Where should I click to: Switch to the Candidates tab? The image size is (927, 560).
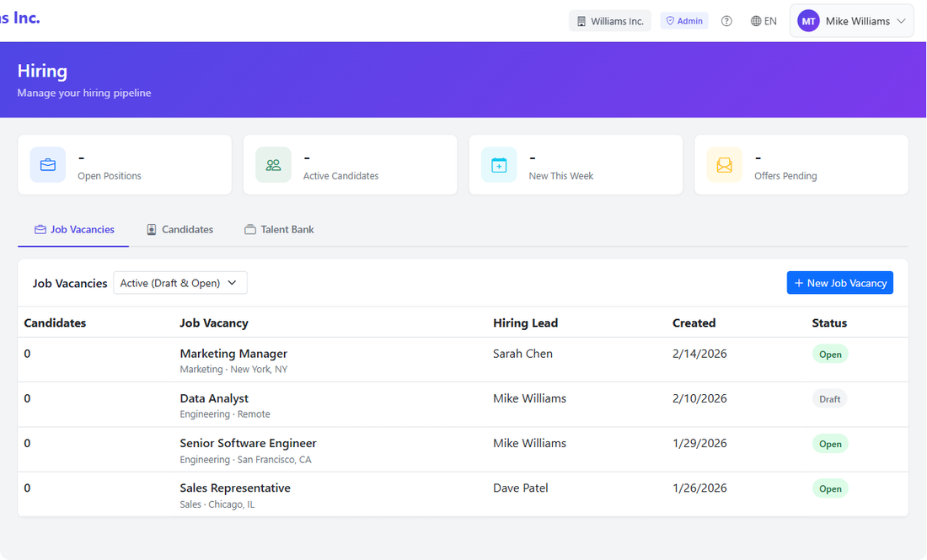click(x=180, y=228)
